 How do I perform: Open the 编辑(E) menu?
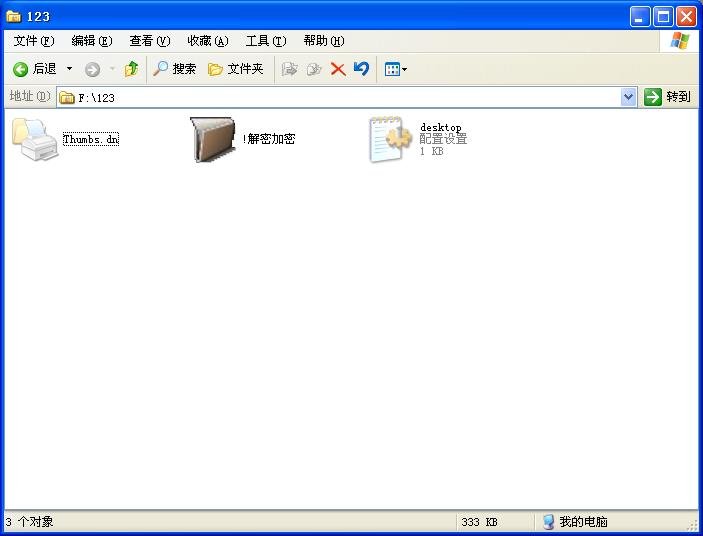pyautogui.click(x=92, y=41)
